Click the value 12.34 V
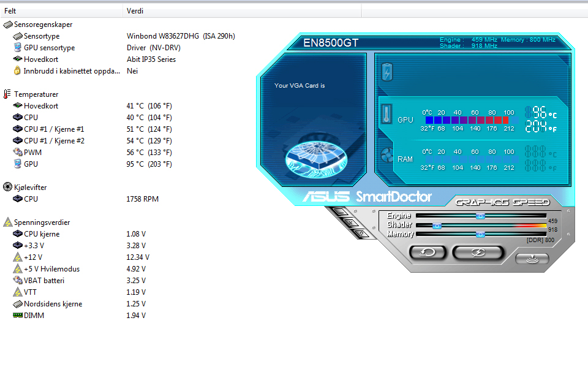 [138, 257]
